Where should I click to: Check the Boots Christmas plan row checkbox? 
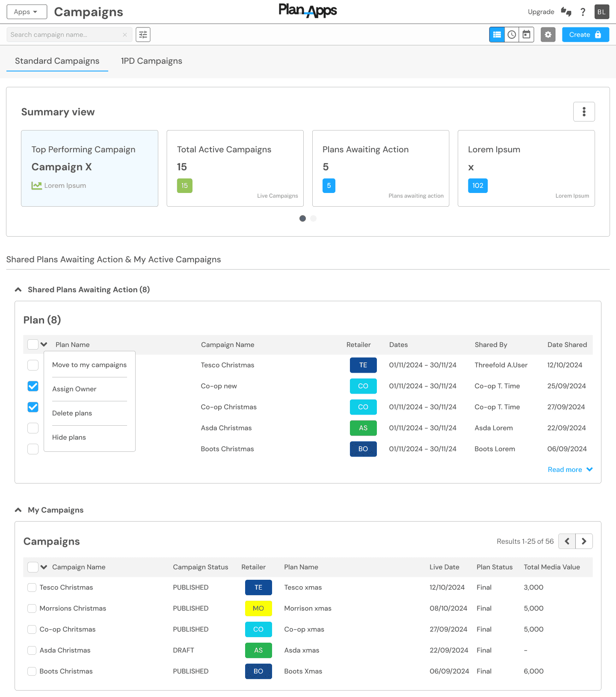tap(33, 449)
